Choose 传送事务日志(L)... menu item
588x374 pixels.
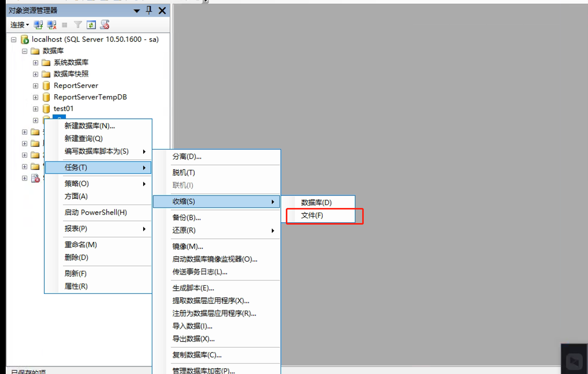pyautogui.click(x=217, y=272)
